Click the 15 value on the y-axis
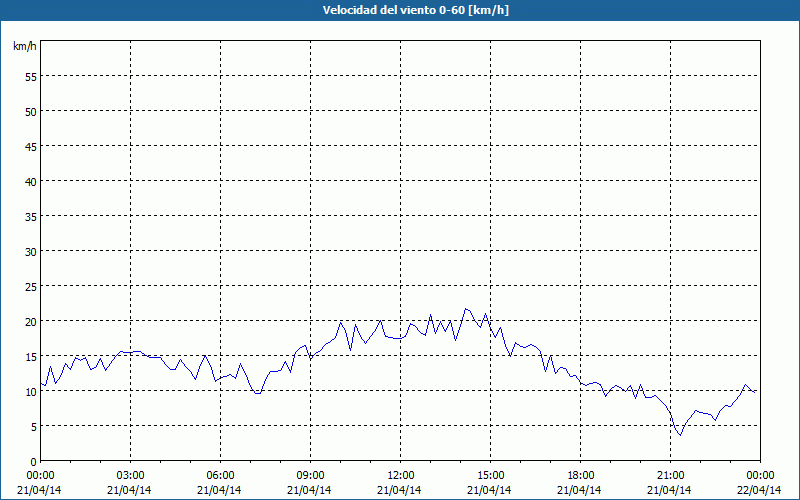 pyautogui.click(x=31, y=357)
